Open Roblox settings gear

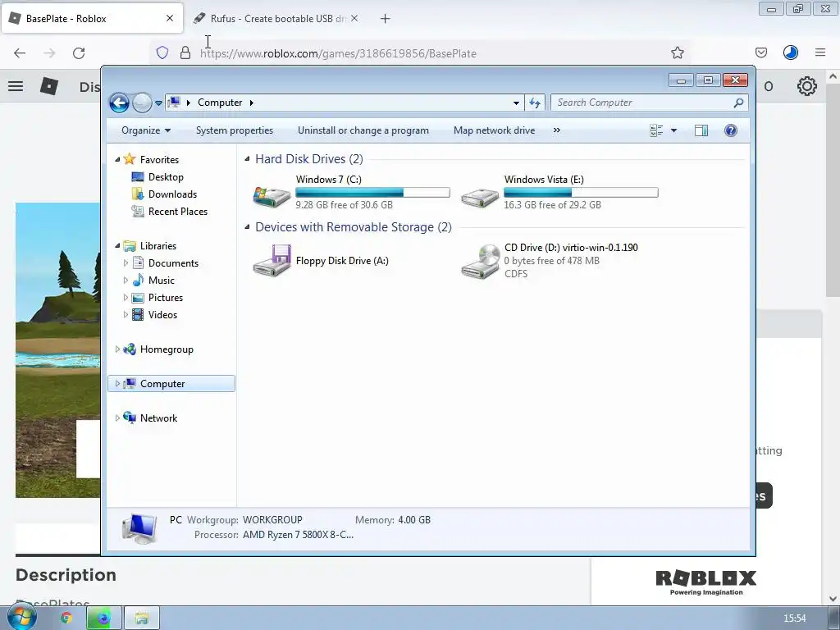(807, 86)
